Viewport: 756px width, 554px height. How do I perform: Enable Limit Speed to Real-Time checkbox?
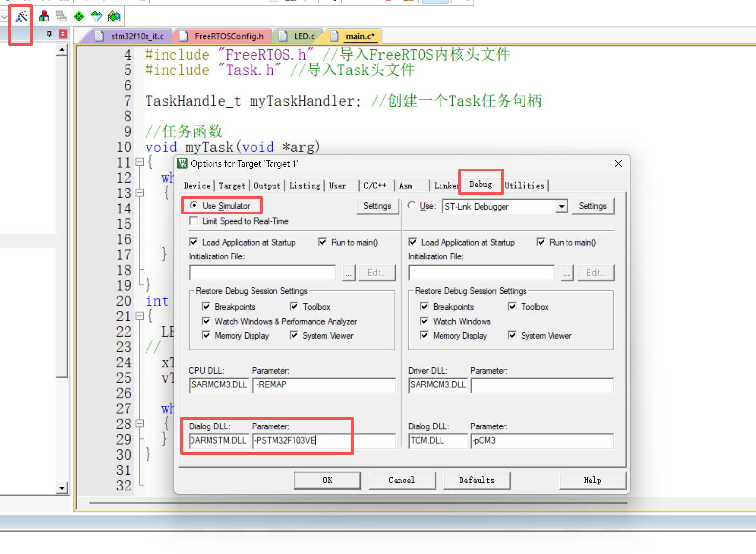(194, 221)
